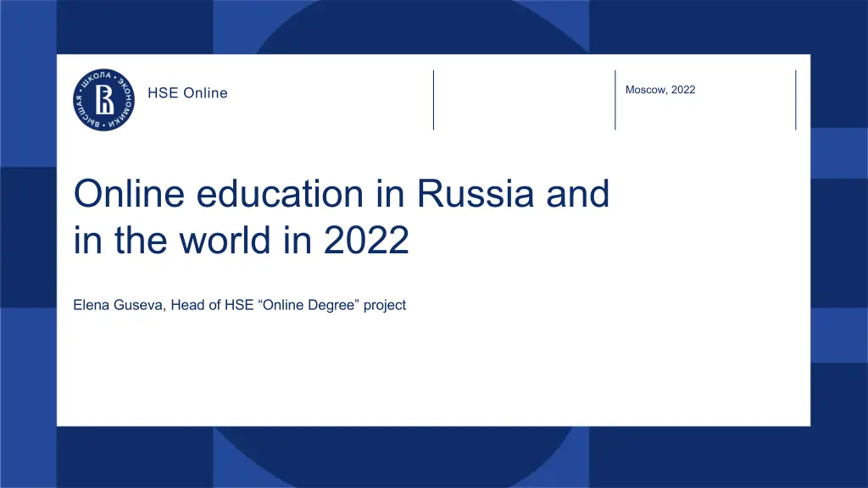This screenshot has width=868, height=488.
Task: Click the title line "Online education in Russia and"
Action: point(341,195)
